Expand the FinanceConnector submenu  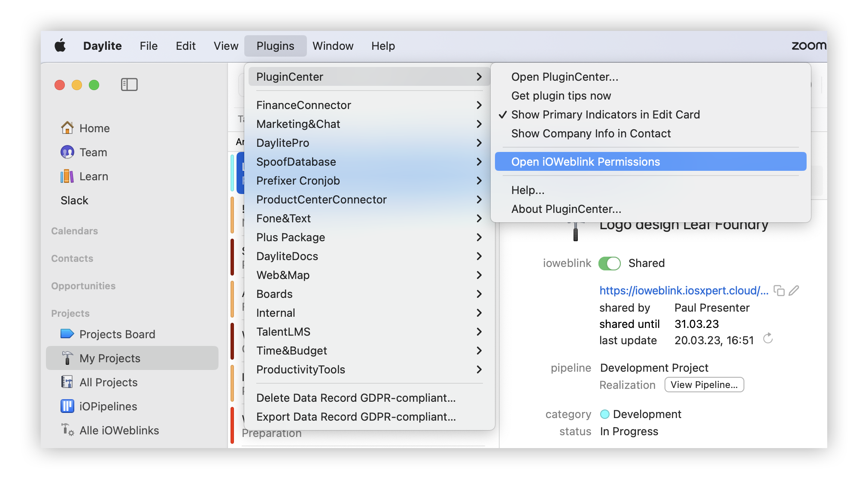click(370, 105)
